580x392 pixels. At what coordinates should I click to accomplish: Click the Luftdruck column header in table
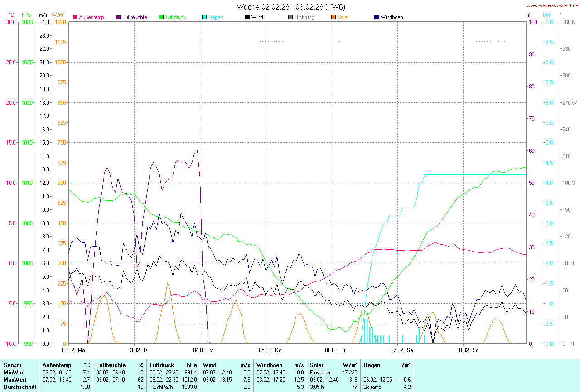coord(161,365)
